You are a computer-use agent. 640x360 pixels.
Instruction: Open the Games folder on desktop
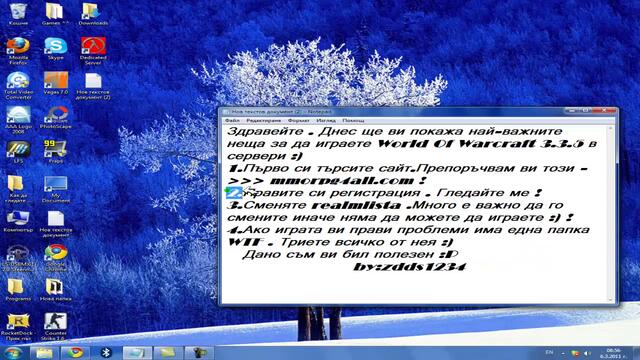55,14
